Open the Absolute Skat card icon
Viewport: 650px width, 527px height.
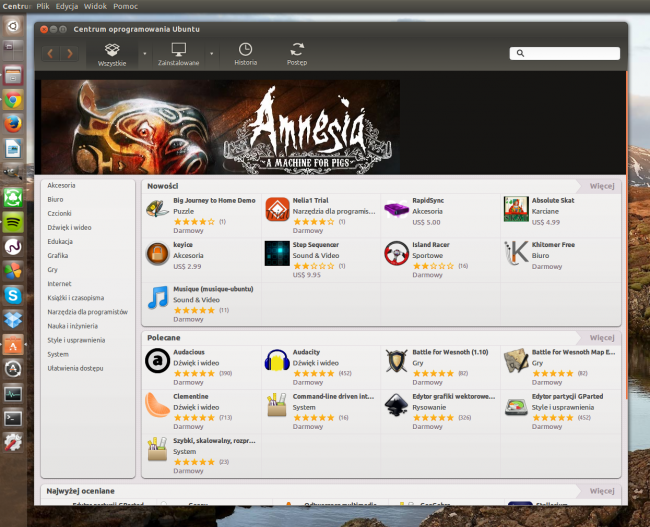click(516, 209)
